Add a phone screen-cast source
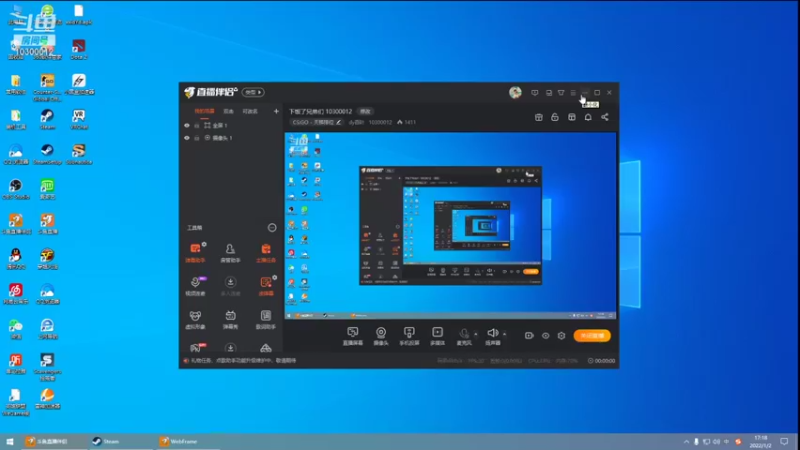800x450 pixels. (x=409, y=336)
